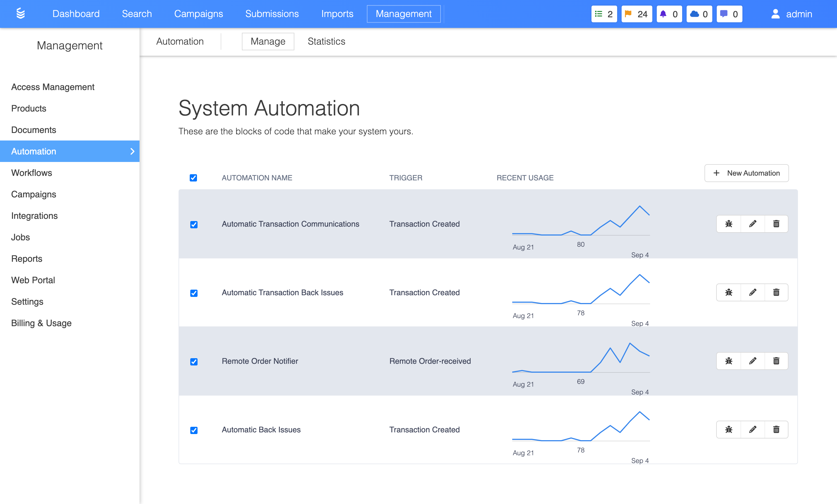Click the Remote Order-received trigger text
Image resolution: width=837 pixels, height=504 pixels.
(430, 361)
